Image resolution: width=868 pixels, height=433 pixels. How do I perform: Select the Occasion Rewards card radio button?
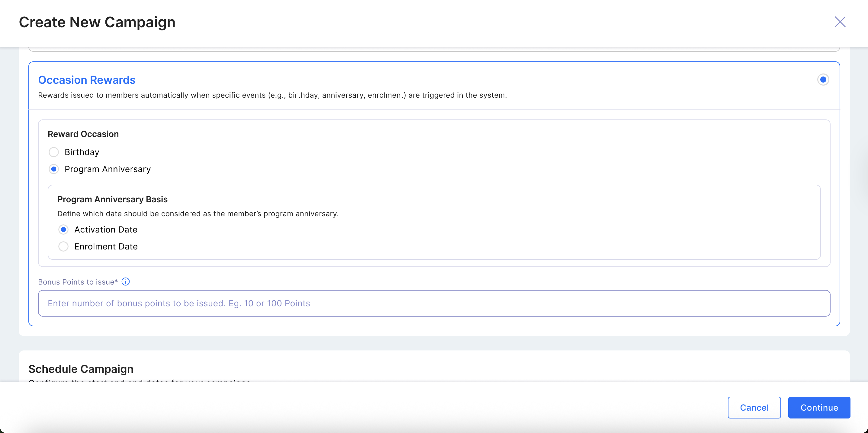(823, 80)
